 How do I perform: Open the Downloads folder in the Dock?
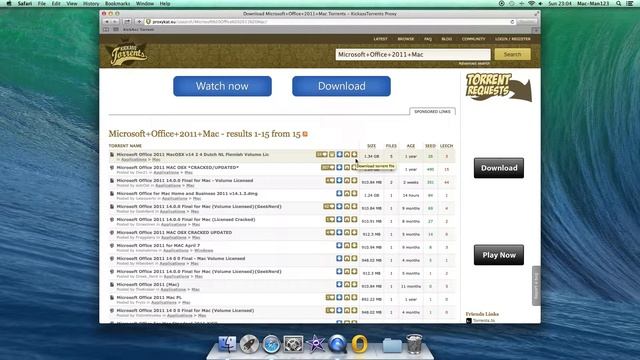pyautogui.click(x=392, y=345)
